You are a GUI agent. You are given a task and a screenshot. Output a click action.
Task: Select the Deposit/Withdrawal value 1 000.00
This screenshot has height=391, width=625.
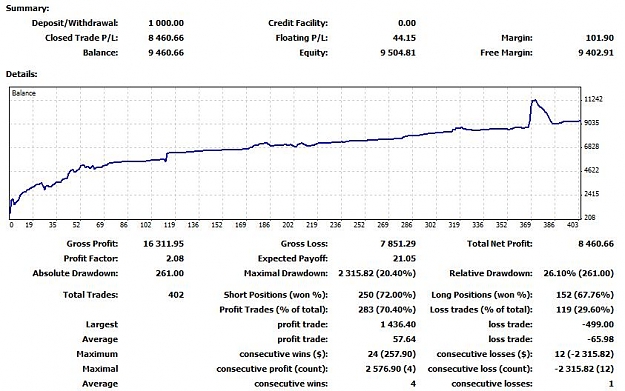(x=166, y=23)
